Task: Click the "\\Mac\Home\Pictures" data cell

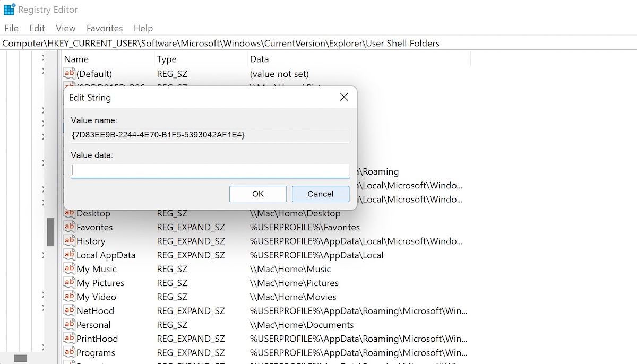Action: click(x=294, y=283)
